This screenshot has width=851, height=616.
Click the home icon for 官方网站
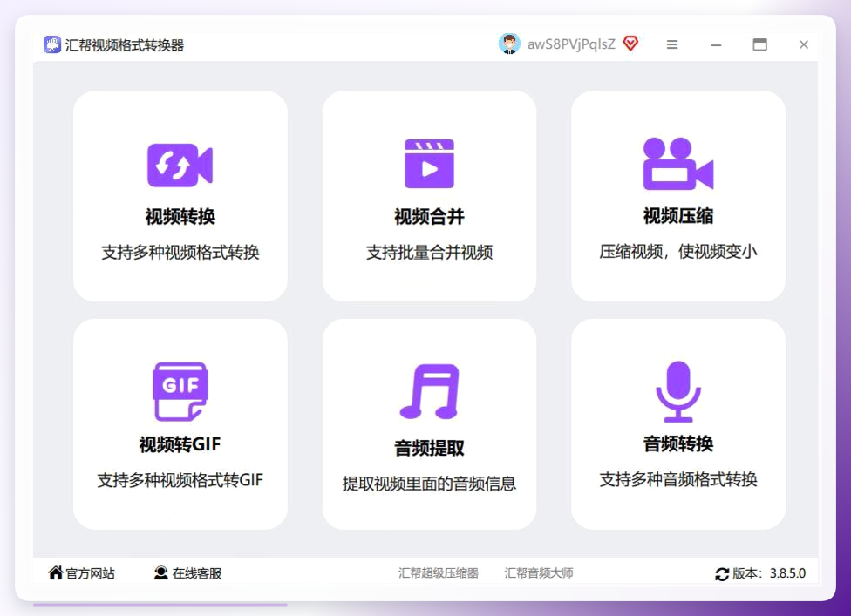pos(55,572)
